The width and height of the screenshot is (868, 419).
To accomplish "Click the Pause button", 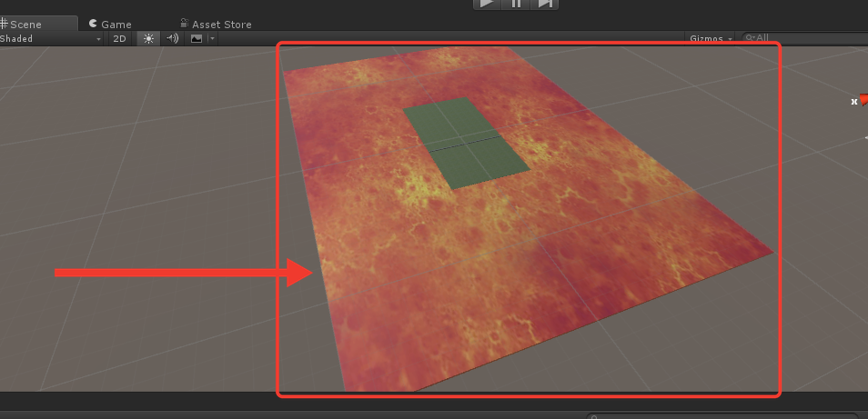I will click(x=516, y=4).
